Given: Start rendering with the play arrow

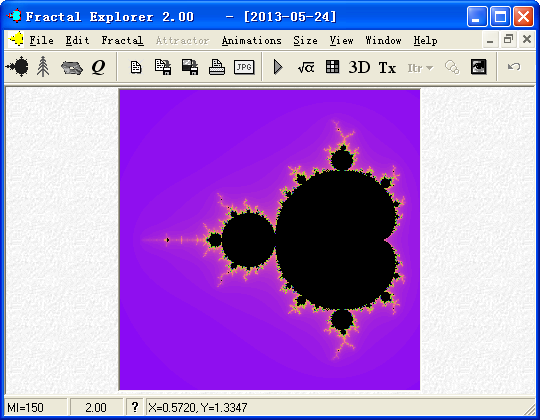Looking at the screenshot, I should (x=278, y=67).
